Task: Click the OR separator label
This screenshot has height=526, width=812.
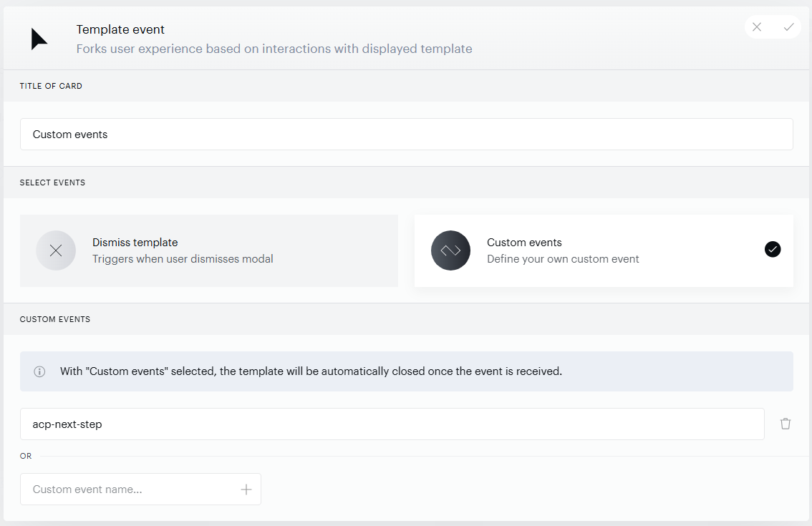Action: [26, 456]
